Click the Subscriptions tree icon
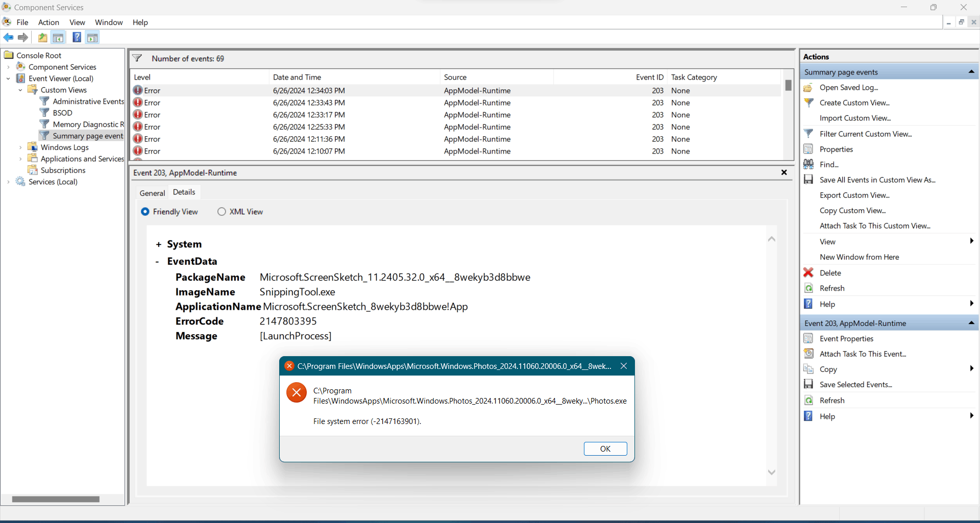This screenshot has width=980, height=523. coord(33,170)
